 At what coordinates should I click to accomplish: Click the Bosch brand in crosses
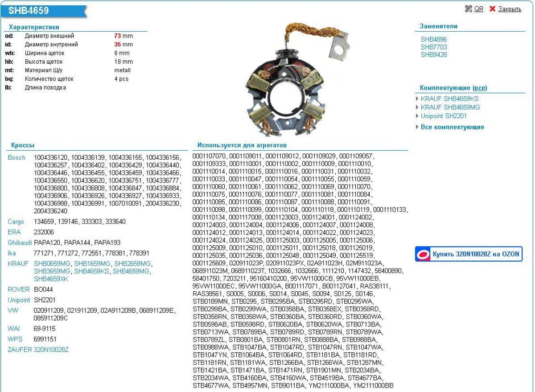point(16,158)
